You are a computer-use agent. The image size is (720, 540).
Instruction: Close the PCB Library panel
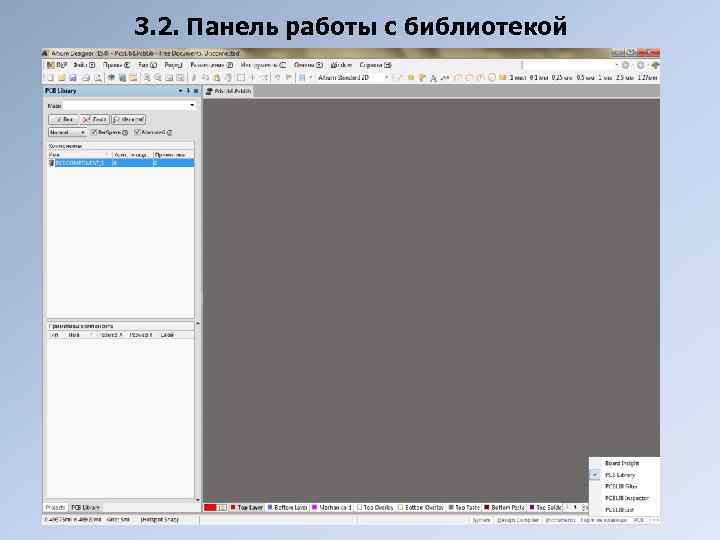click(196, 91)
